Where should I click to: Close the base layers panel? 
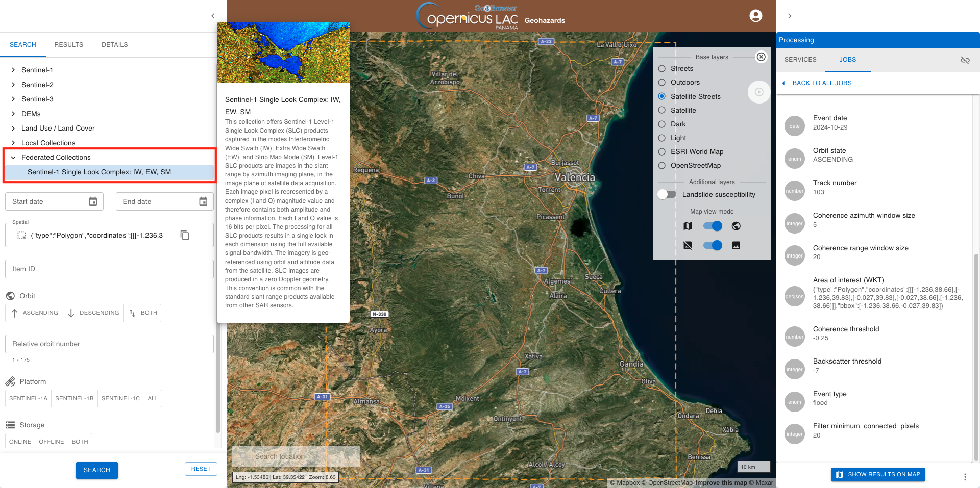[761, 57]
